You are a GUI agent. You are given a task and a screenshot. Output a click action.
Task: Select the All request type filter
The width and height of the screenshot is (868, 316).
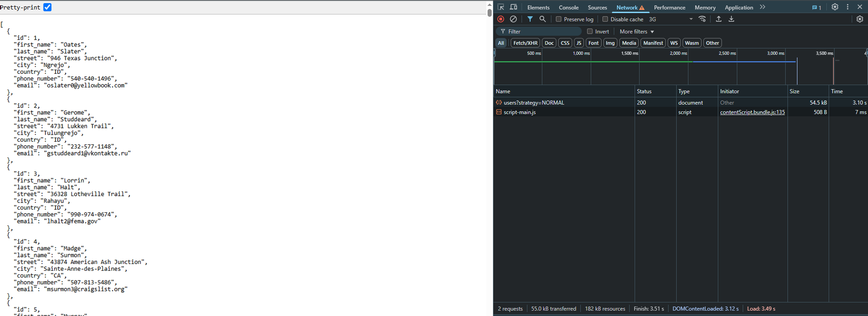501,43
